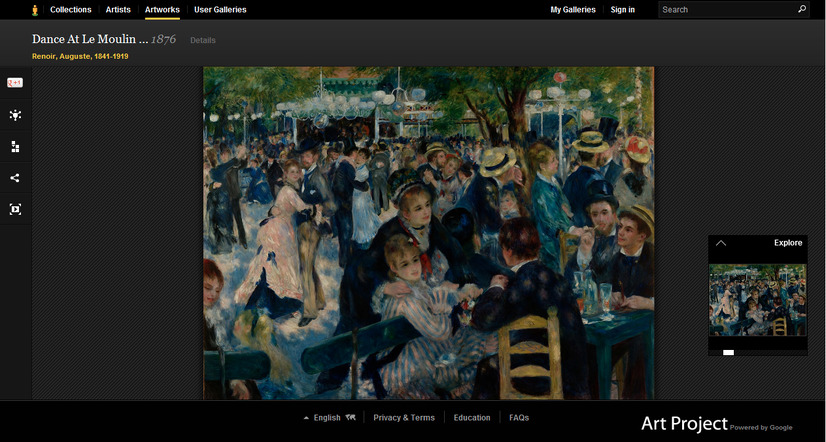Adjust the zoom slider under Explore thumbnail
Screen dimensions: 826x442
[729, 352]
